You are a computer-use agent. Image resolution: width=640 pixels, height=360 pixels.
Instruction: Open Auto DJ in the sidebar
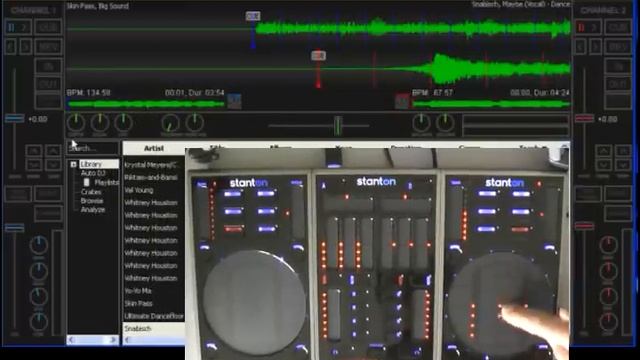93,173
